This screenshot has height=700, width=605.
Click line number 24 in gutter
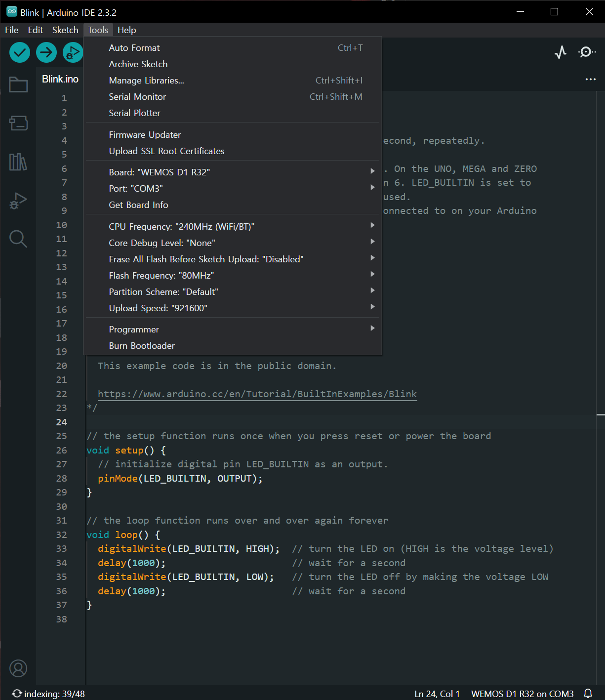click(61, 422)
